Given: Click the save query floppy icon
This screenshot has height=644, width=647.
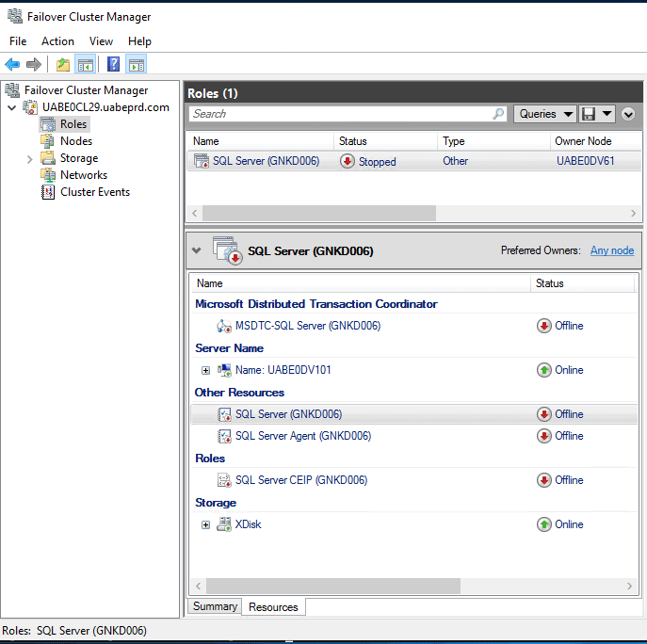Looking at the screenshot, I should 589,114.
